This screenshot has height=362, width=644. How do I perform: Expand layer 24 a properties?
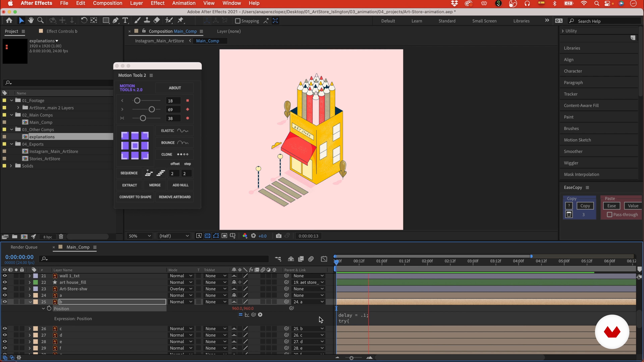pos(30,295)
